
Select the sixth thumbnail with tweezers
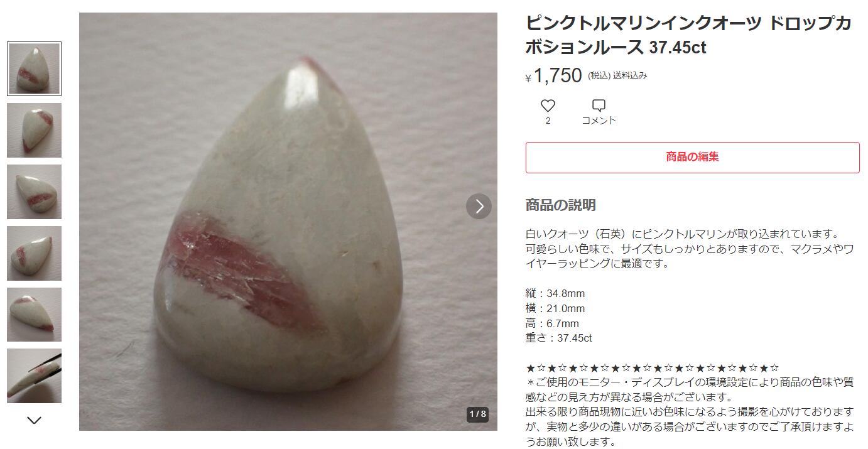click(35, 376)
